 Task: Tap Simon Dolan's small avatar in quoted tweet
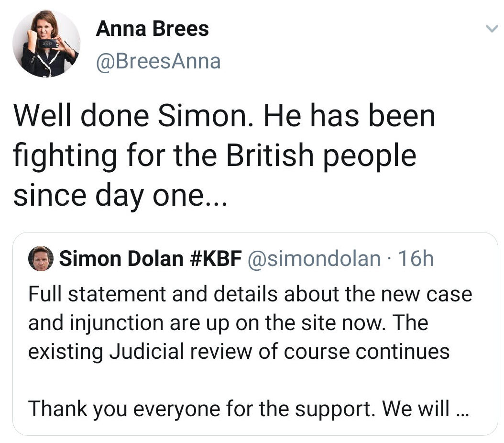(41, 259)
